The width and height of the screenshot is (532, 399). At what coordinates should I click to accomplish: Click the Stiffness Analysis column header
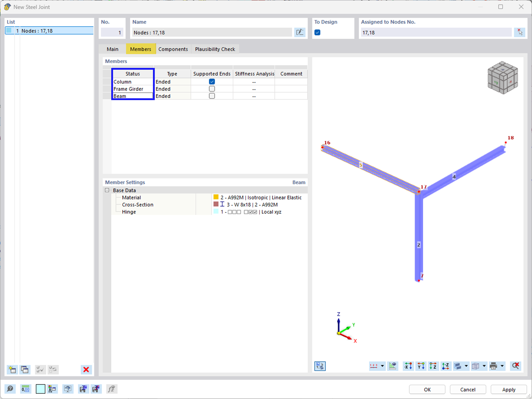[254, 74]
